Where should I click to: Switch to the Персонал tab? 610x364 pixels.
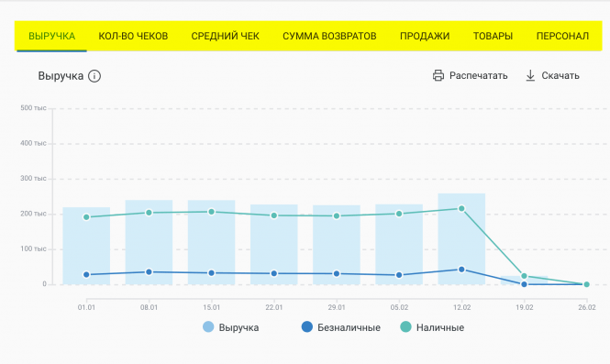click(x=562, y=36)
